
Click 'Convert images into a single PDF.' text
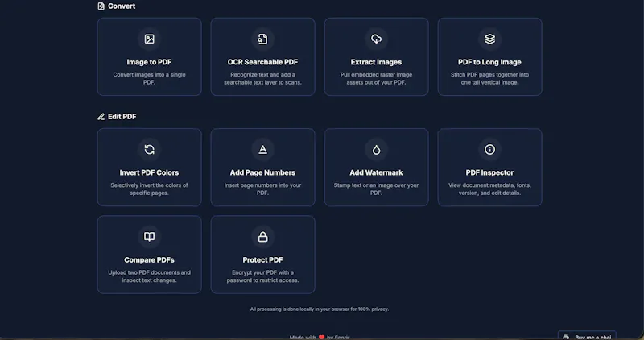click(x=149, y=78)
